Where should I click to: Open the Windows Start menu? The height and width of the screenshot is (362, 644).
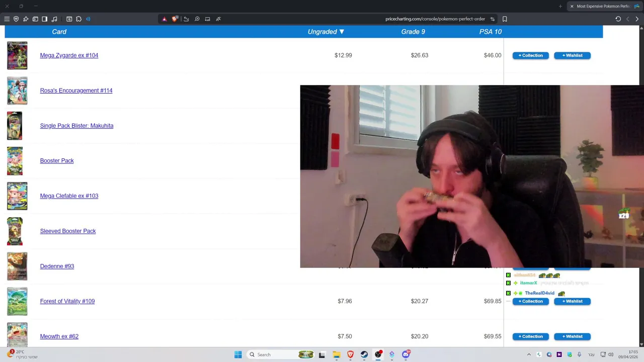point(238,354)
